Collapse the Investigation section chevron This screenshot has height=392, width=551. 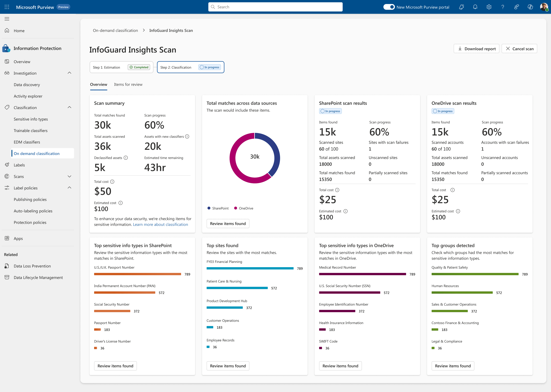[x=69, y=73]
